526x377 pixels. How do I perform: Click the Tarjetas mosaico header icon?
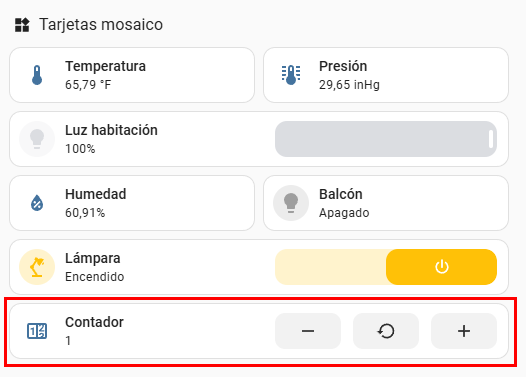pyautogui.click(x=22, y=25)
